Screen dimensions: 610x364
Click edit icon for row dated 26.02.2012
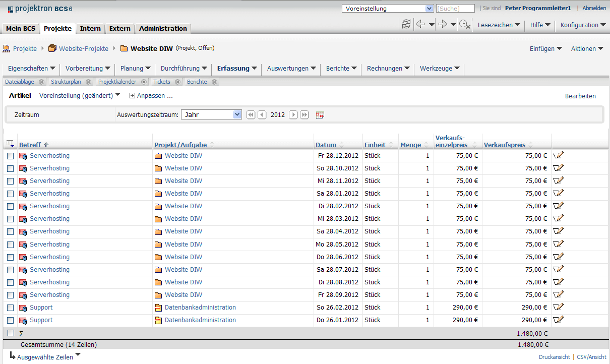558,307
